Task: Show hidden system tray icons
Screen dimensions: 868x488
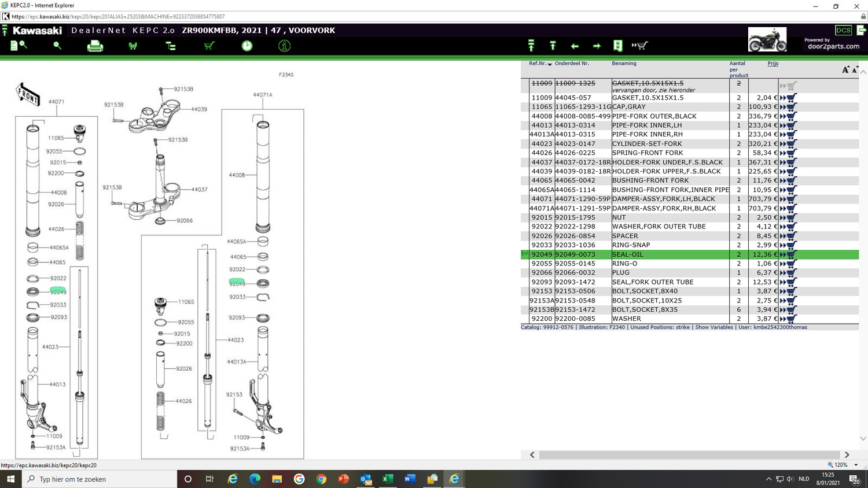Action: pyautogui.click(x=768, y=479)
